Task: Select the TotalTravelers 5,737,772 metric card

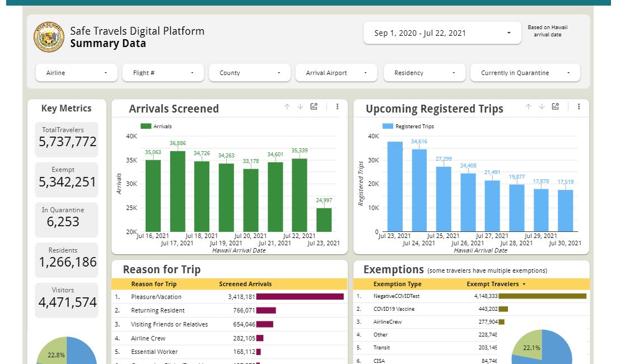Action: pyautogui.click(x=67, y=139)
